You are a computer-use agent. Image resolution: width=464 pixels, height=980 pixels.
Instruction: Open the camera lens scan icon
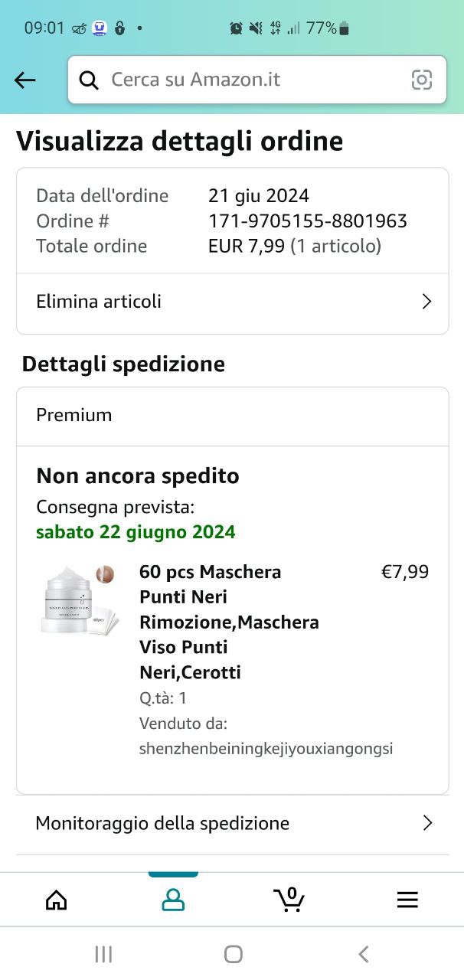pos(422,80)
